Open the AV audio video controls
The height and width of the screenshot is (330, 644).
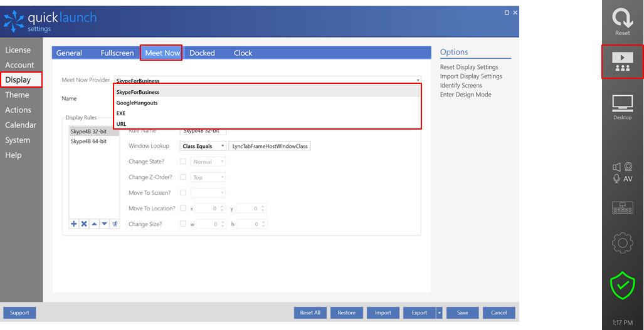pos(622,173)
